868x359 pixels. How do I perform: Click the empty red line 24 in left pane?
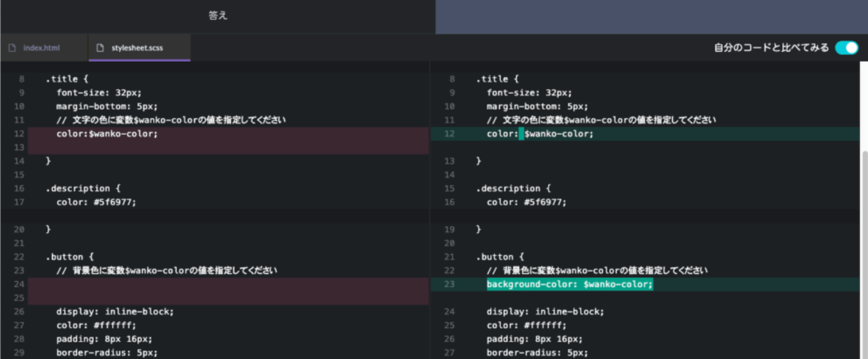pos(228,284)
